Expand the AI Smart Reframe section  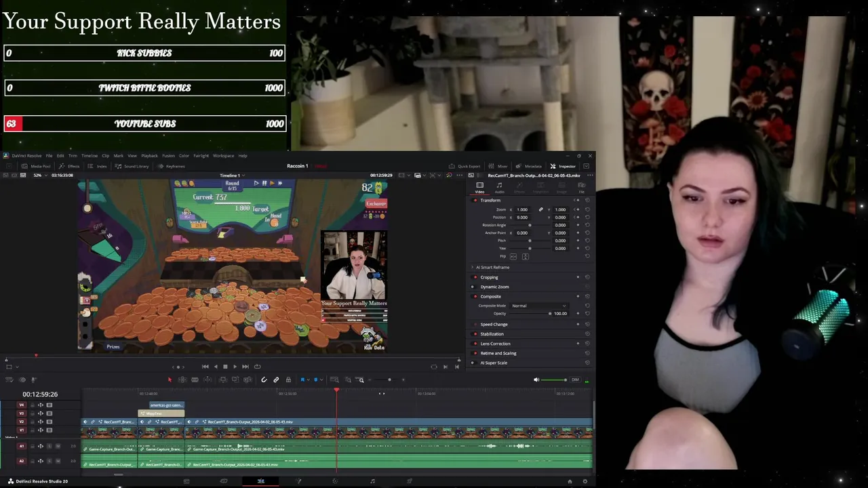[x=473, y=267]
